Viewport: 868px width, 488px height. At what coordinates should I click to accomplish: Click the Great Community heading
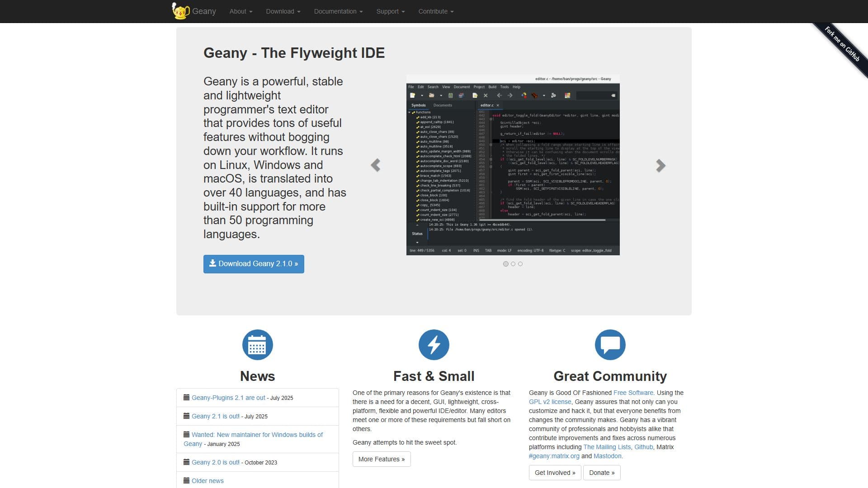[610, 376]
